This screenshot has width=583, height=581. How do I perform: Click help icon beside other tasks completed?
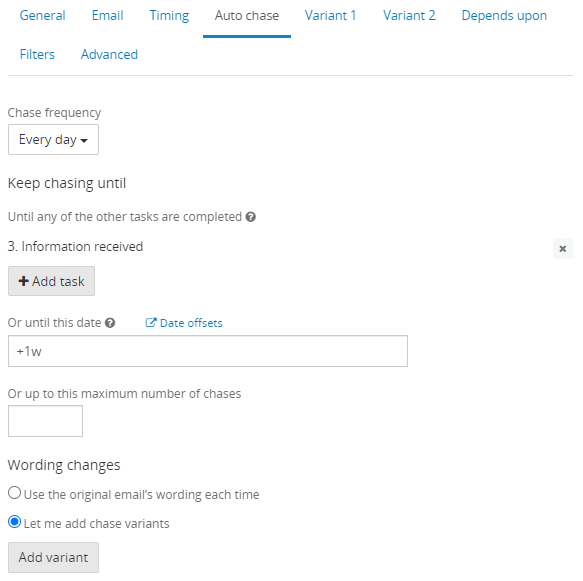(x=251, y=217)
